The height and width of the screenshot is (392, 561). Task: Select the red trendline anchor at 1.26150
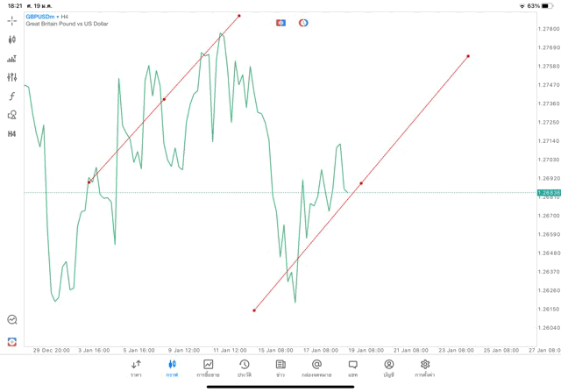tap(254, 310)
